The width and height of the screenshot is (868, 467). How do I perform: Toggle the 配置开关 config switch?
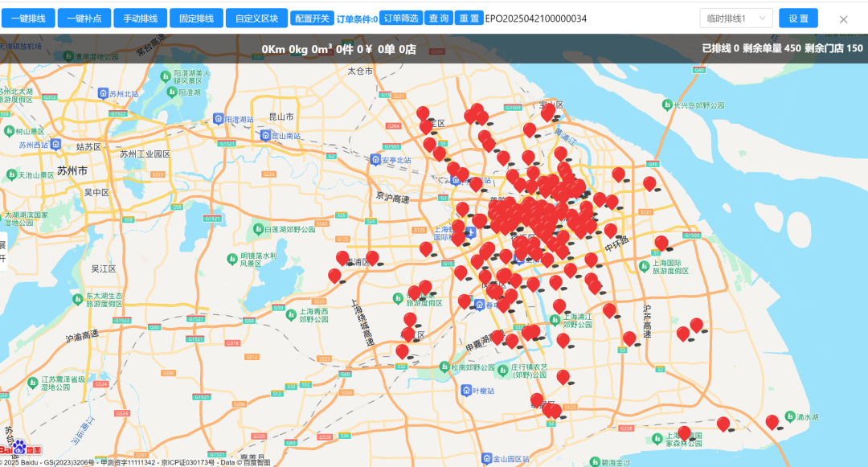click(x=312, y=18)
